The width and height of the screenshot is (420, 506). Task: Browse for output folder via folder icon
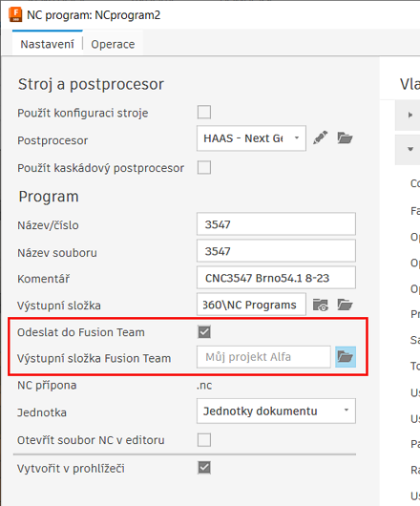pyautogui.click(x=345, y=305)
